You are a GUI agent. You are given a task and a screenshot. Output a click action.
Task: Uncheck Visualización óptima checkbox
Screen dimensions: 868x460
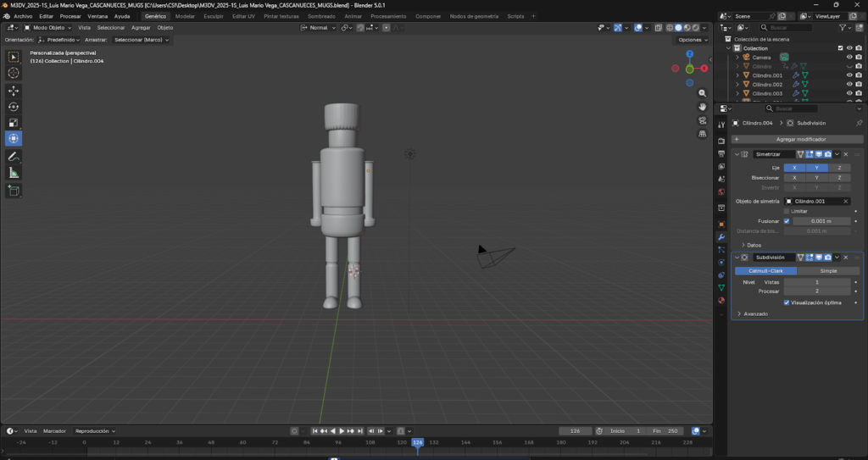[787, 302]
